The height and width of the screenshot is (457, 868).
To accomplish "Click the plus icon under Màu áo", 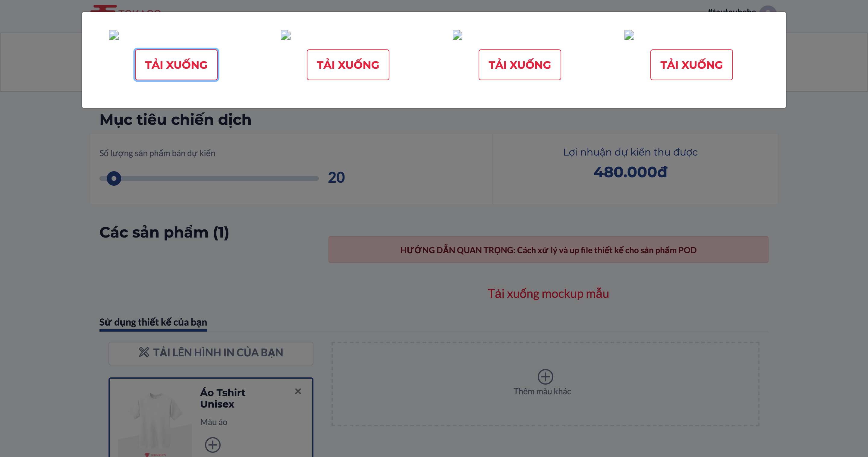I will [x=212, y=445].
